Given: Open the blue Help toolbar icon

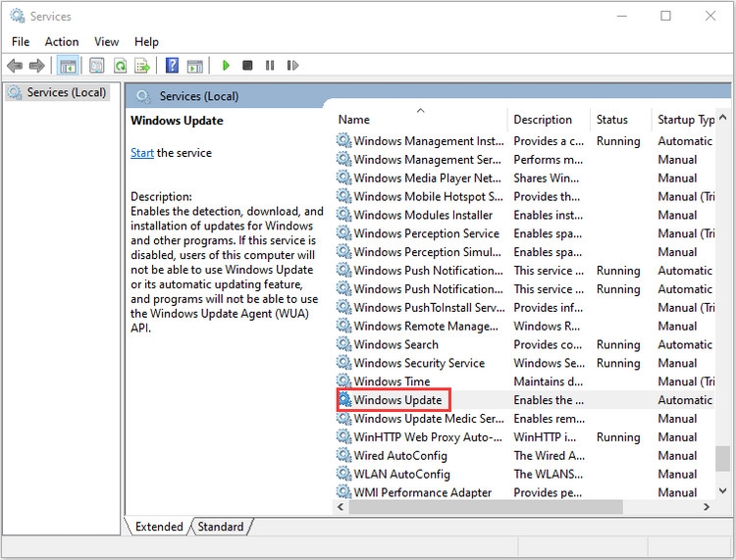Looking at the screenshot, I should 173,66.
